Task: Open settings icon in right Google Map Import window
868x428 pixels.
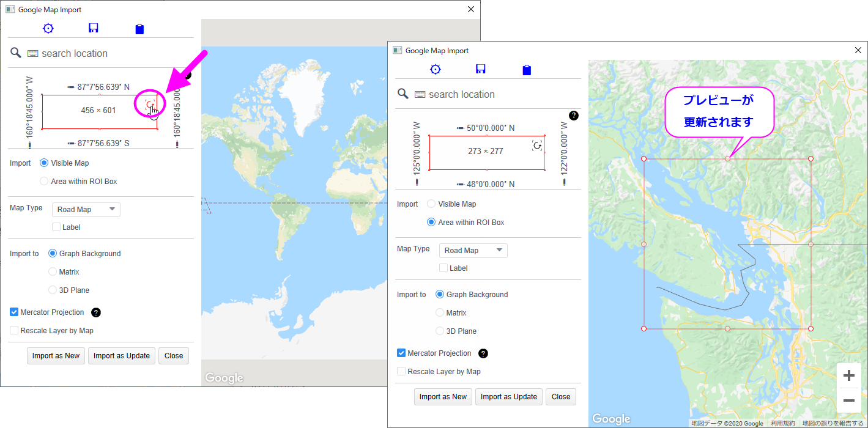Action: (436, 69)
